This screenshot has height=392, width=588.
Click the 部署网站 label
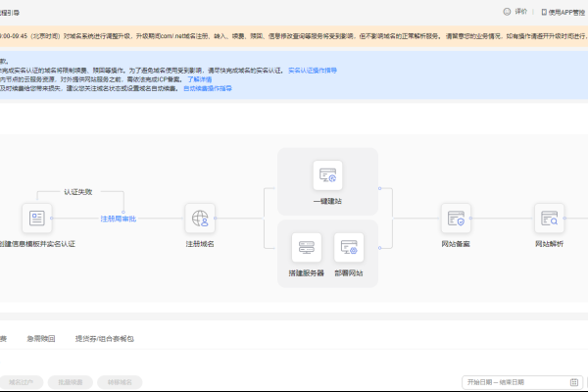pos(349,273)
